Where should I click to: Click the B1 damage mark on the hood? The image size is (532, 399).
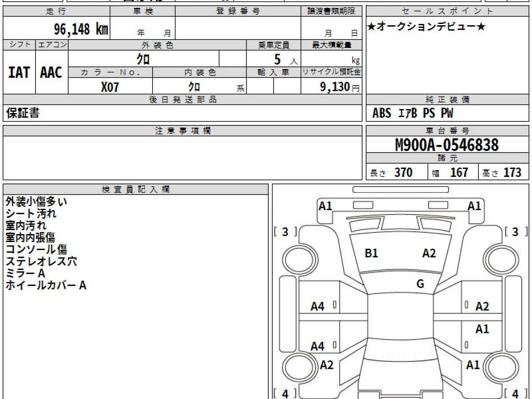(371, 254)
